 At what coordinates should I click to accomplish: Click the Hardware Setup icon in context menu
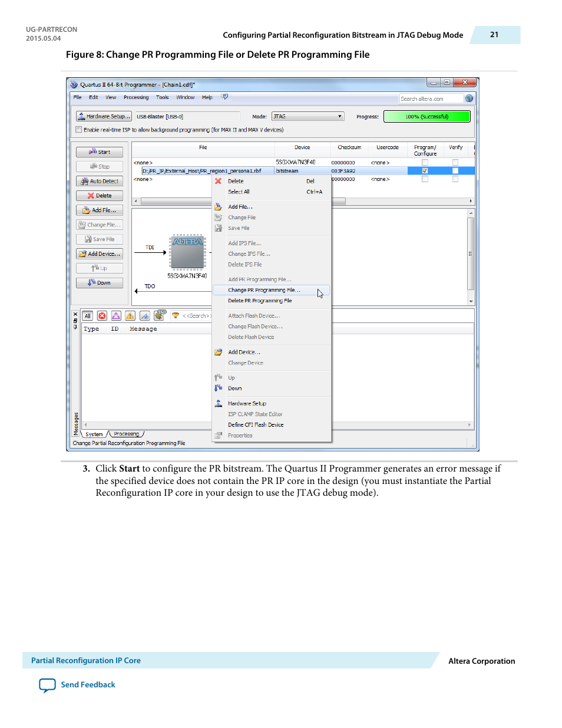[218, 403]
